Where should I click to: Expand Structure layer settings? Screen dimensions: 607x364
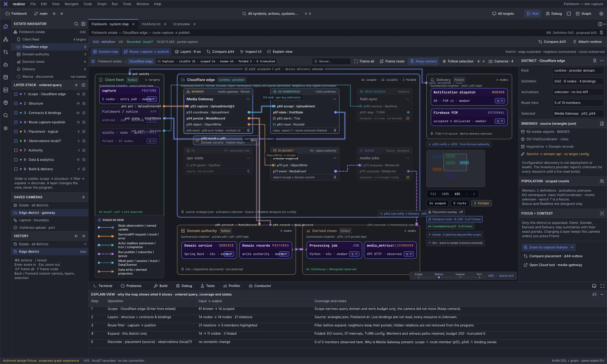[84, 104]
